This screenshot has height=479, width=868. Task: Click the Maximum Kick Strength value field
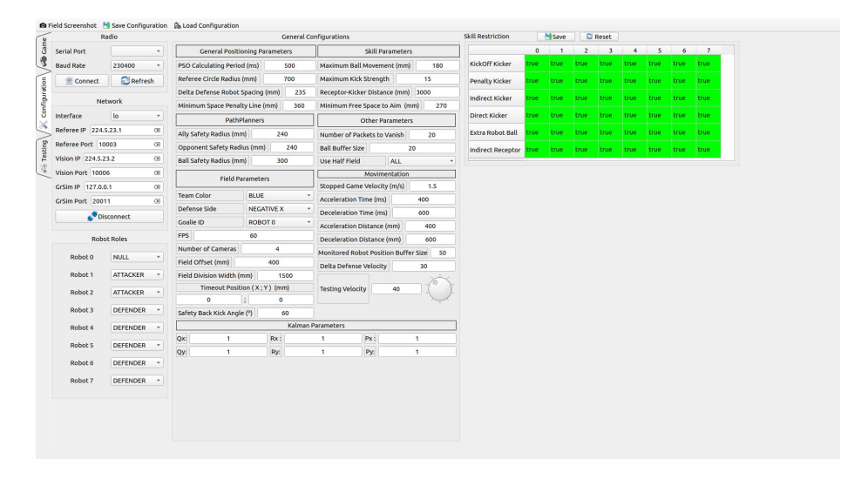[427, 78]
